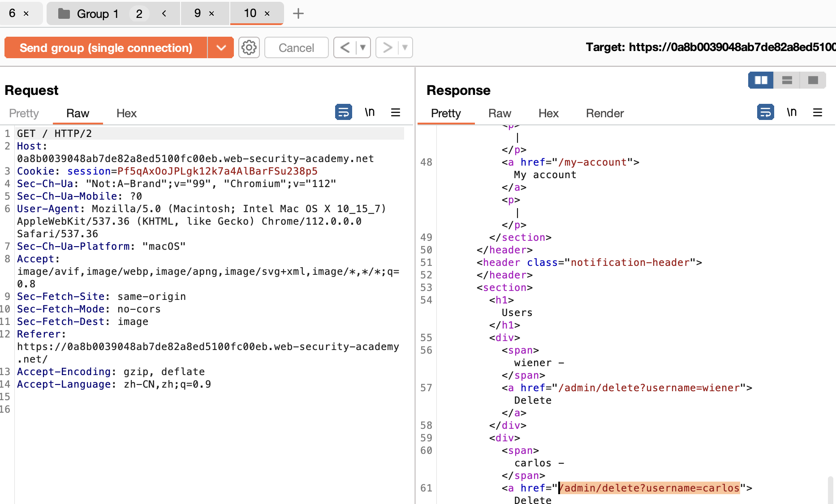
Task: Click the highlighted /admin/delete?username=carlos path
Action: pos(649,488)
